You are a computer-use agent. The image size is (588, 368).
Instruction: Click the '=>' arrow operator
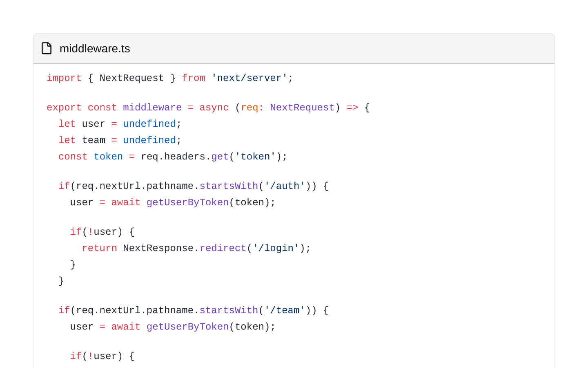coord(352,108)
